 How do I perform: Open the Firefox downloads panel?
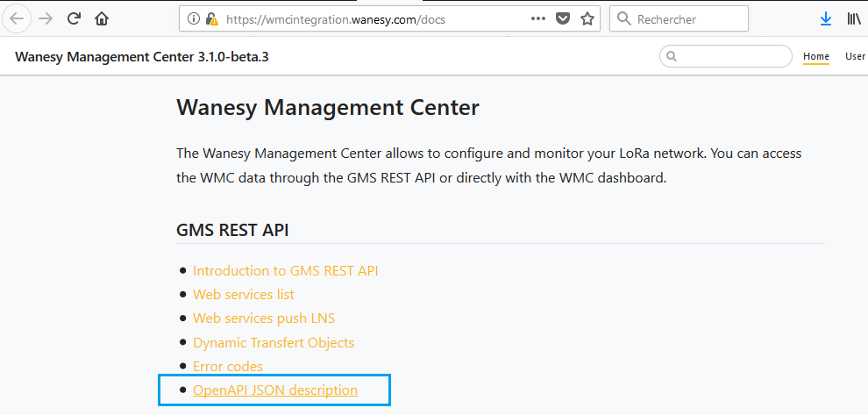tap(825, 18)
